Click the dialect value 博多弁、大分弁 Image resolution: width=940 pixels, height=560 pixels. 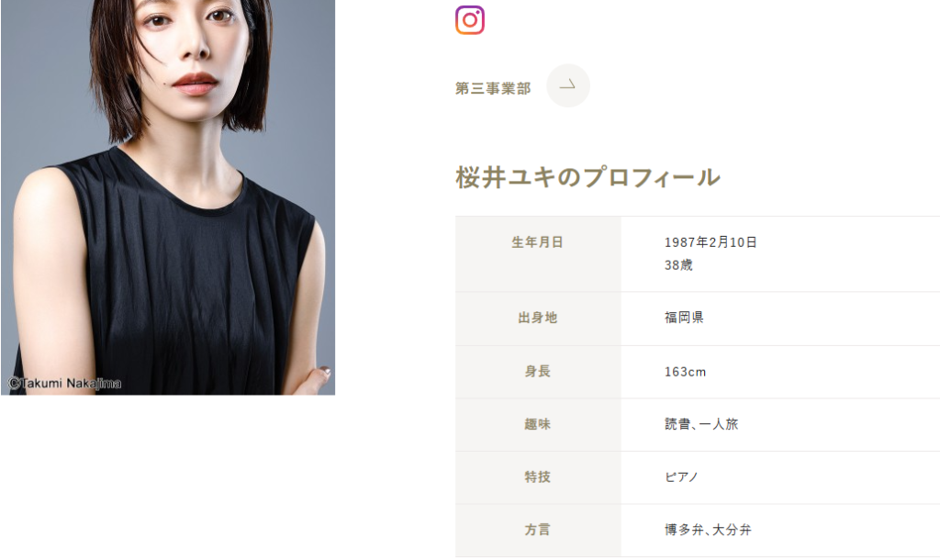708,530
